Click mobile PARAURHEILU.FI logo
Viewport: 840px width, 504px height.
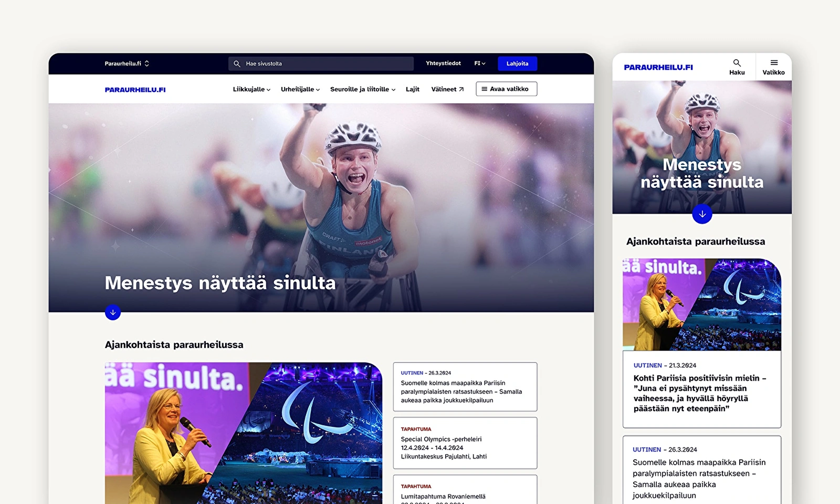(x=658, y=67)
